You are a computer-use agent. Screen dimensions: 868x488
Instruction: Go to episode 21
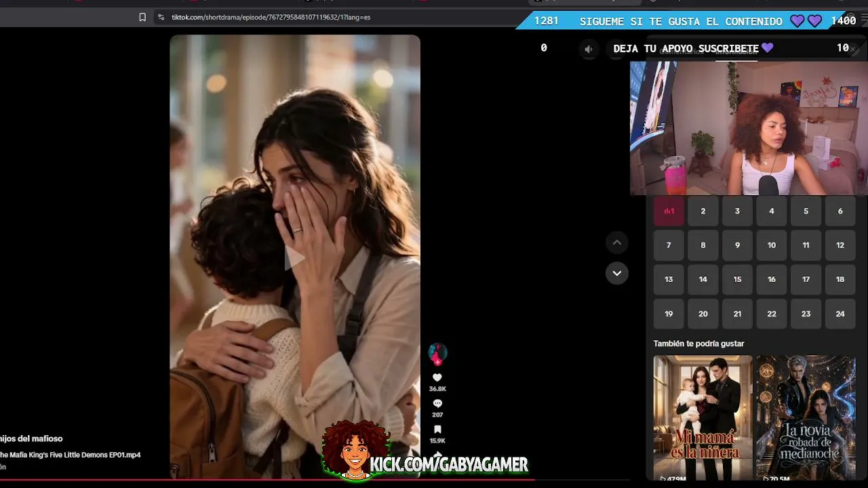pos(737,314)
